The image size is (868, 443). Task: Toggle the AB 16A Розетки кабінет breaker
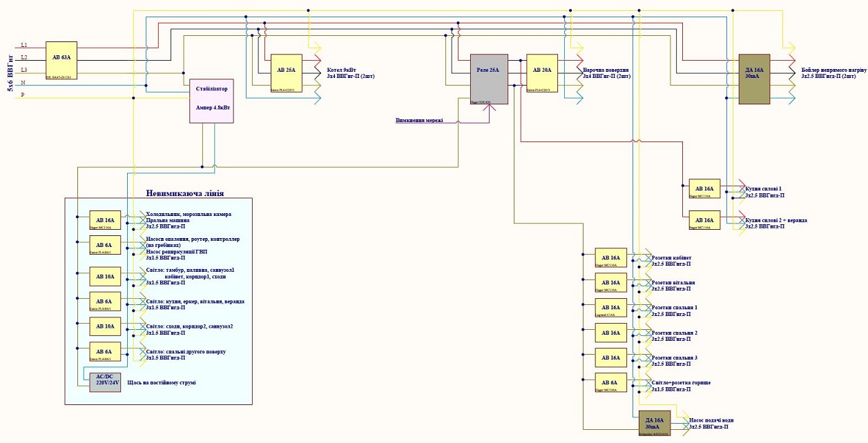click(x=610, y=257)
